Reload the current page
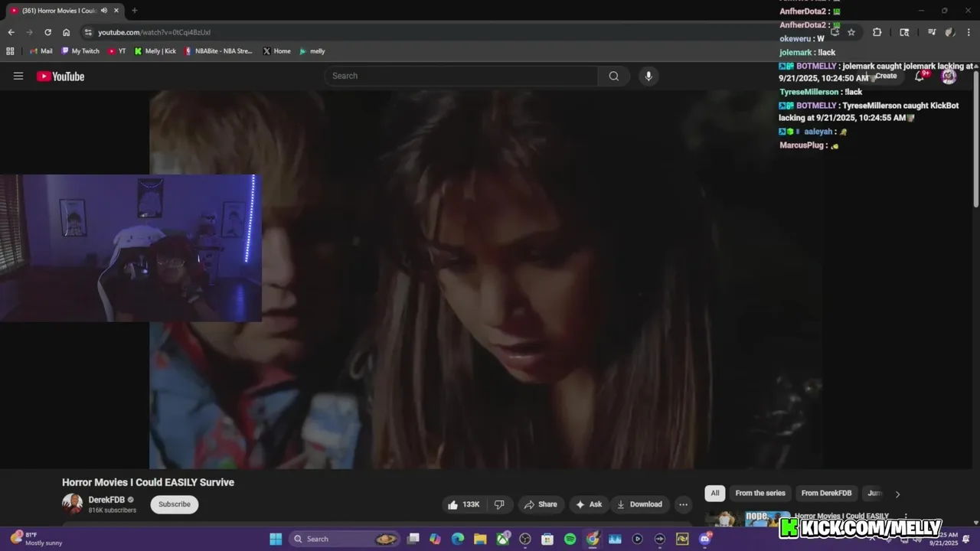Screen dimensions: 980x551 pos(47,32)
